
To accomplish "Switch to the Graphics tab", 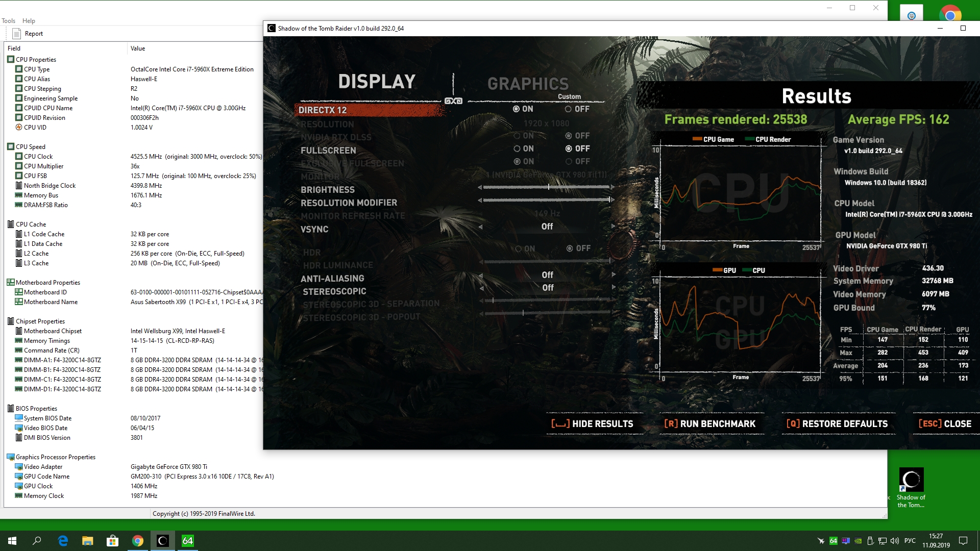I will tap(528, 84).
